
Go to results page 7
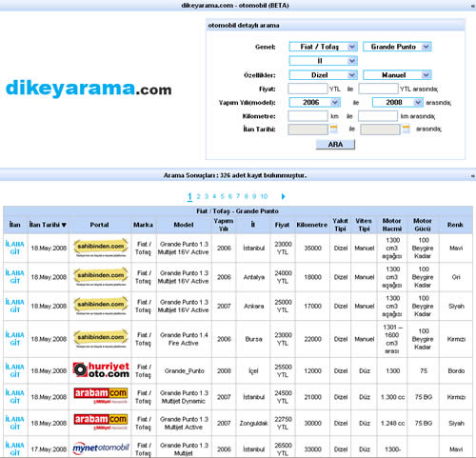(x=238, y=196)
